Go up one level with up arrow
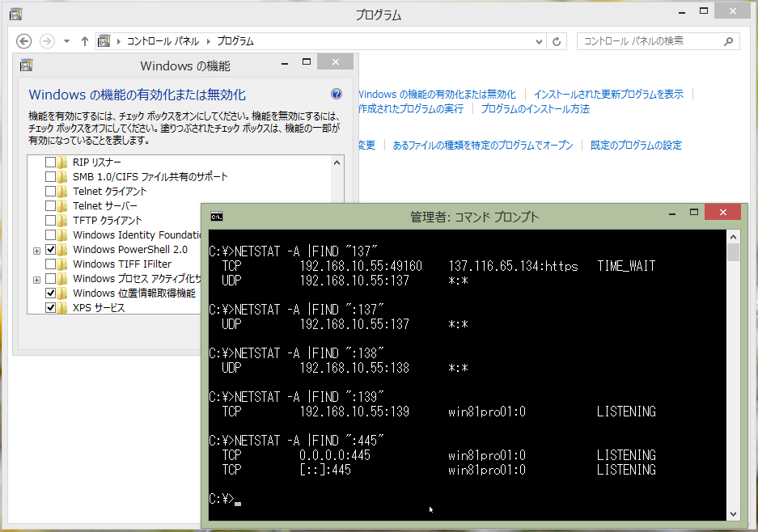 click(85, 41)
